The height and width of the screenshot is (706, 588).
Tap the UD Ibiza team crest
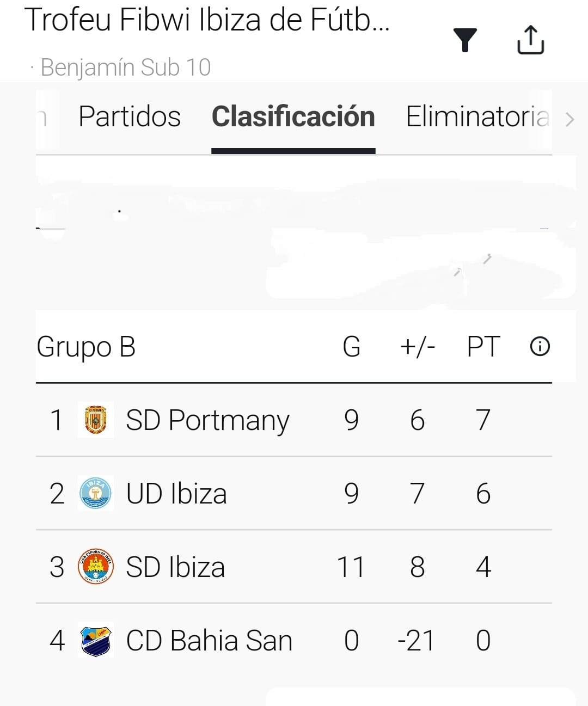[x=96, y=493]
